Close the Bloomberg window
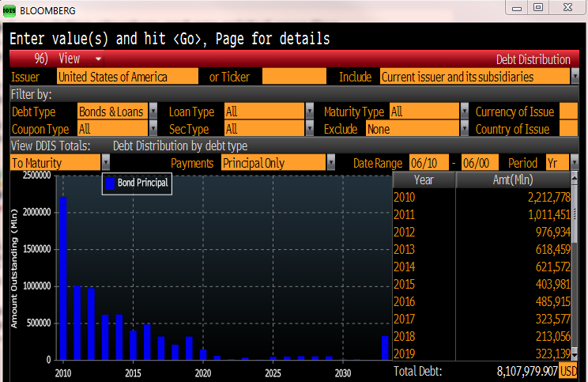The height and width of the screenshot is (382, 588). coord(567,7)
